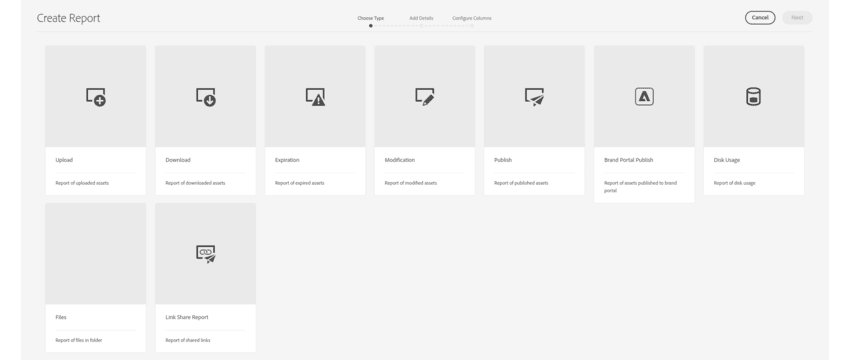Go to the Add Details step
Viewport: 850px width, 360px height.
coord(421,18)
